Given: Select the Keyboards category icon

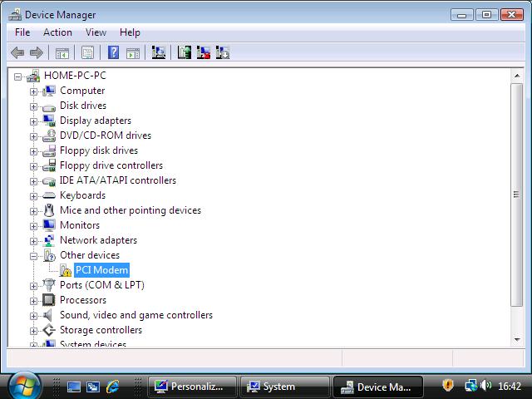Looking at the screenshot, I should pyautogui.click(x=49, y=195).
